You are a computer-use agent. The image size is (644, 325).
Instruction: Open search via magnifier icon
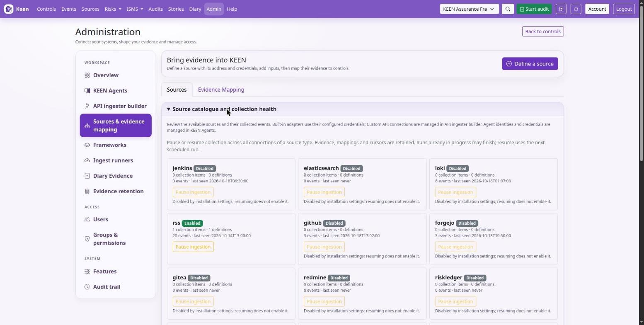(508, 9)
